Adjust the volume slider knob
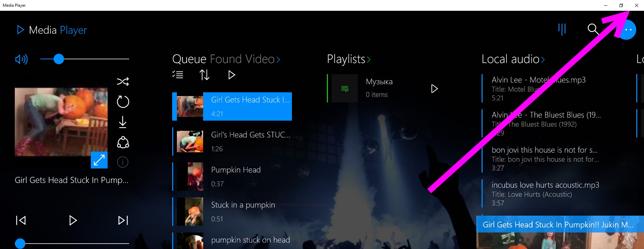 (59, 59)
